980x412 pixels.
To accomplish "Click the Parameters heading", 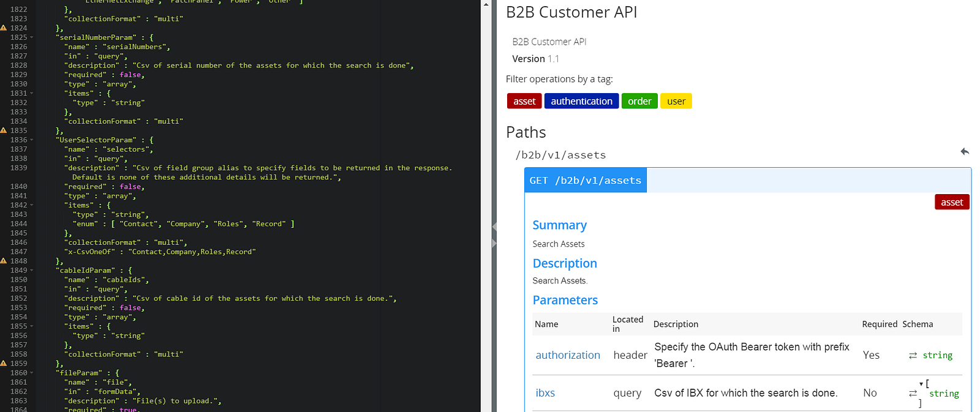I will 565,300.
